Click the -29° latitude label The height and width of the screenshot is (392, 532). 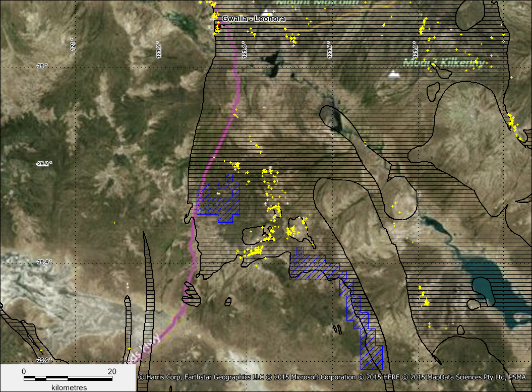[x=42, y=66]
